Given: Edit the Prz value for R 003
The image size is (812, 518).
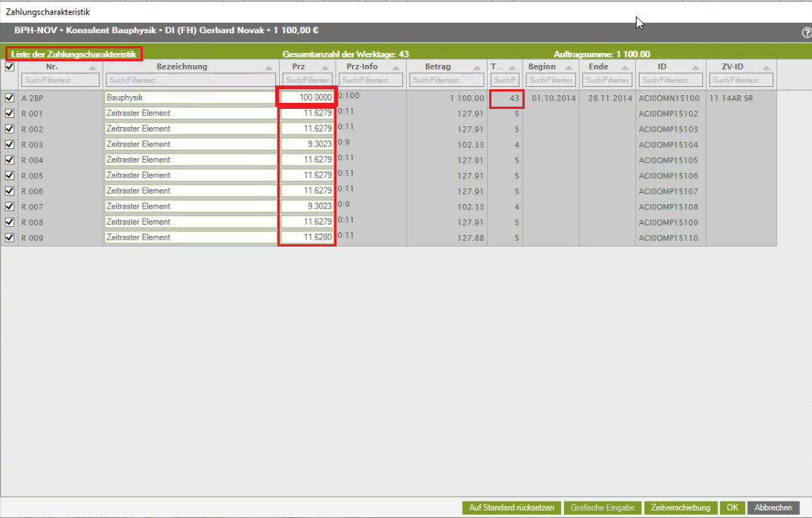Looking at the screenshot, I should tap(307, 144).
